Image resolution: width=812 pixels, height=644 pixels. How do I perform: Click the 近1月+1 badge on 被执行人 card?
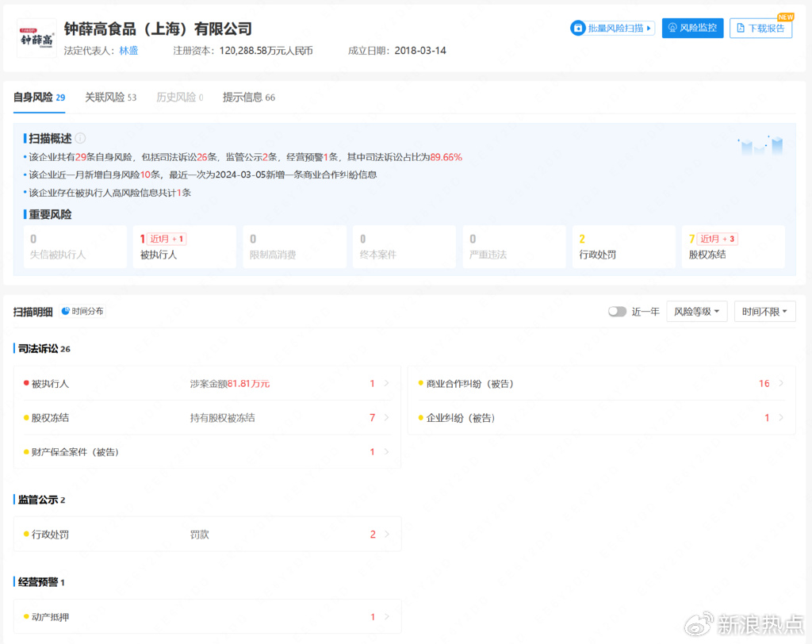(x=167, y=239)
